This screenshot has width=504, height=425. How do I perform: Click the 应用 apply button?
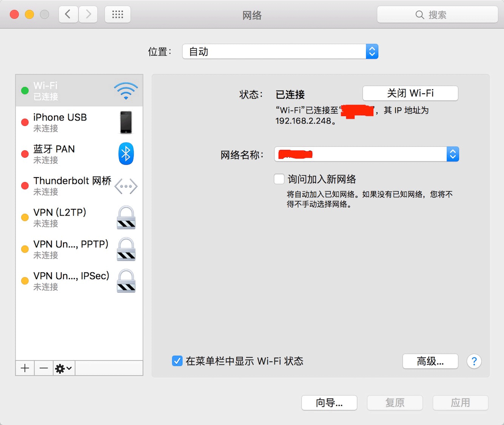click(461, 403)
